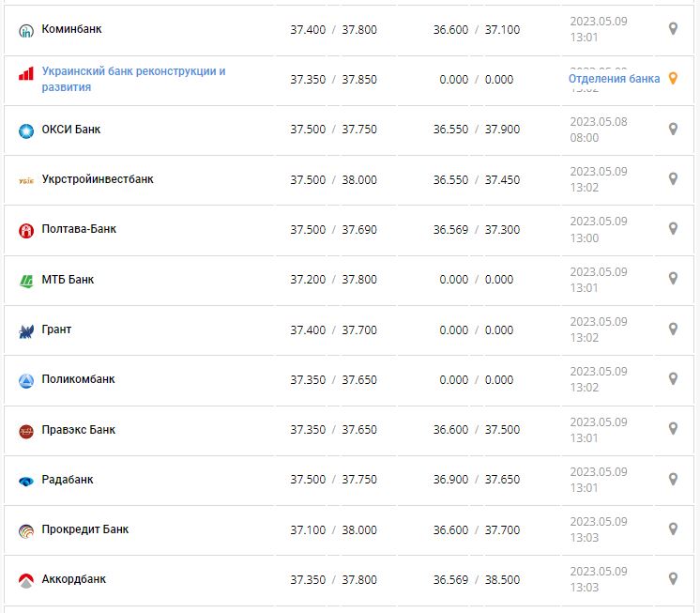Click the Укрстройинвестбанк logo icon
The height and width of the screenshot is (613, 700).
coord(26,180)
